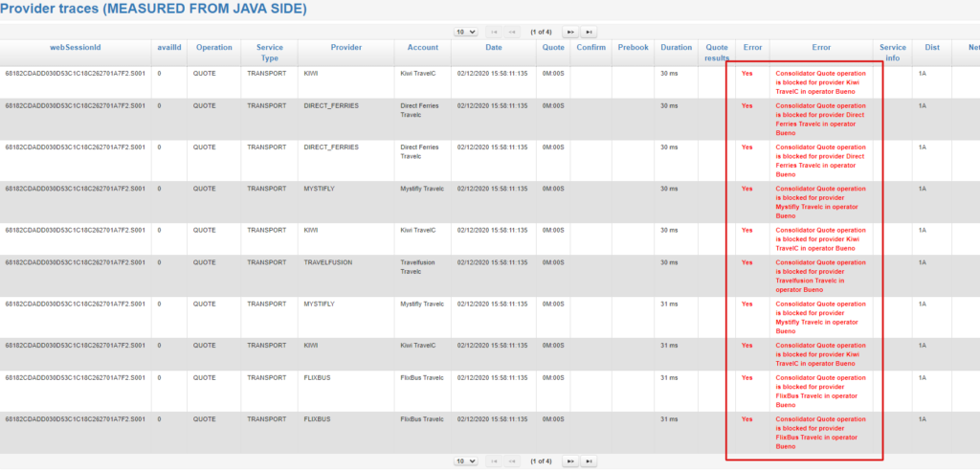Click the Duration column header
The width and height of the screenshot is (980, 473).
coord(676,47)
